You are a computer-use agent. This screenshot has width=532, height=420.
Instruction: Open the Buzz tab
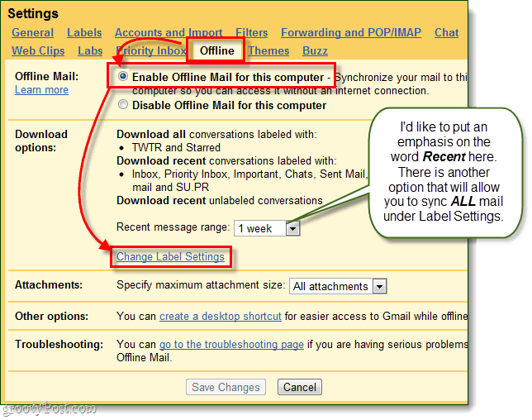point(315,51)
